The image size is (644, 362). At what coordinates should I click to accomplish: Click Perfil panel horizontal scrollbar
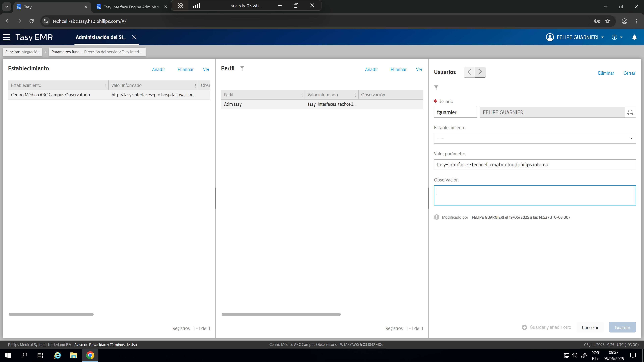(281, 314)
